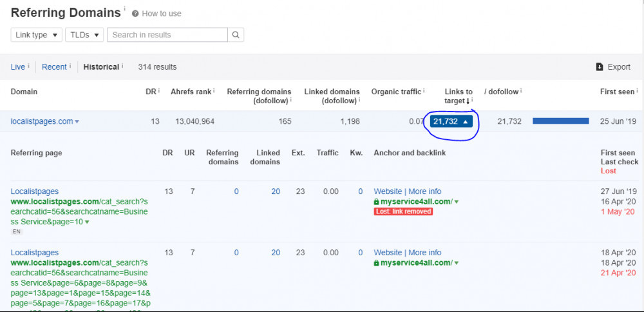Open the localistpages.com domain link
This screenshot has width=644, height=312.
coord(42,121)
